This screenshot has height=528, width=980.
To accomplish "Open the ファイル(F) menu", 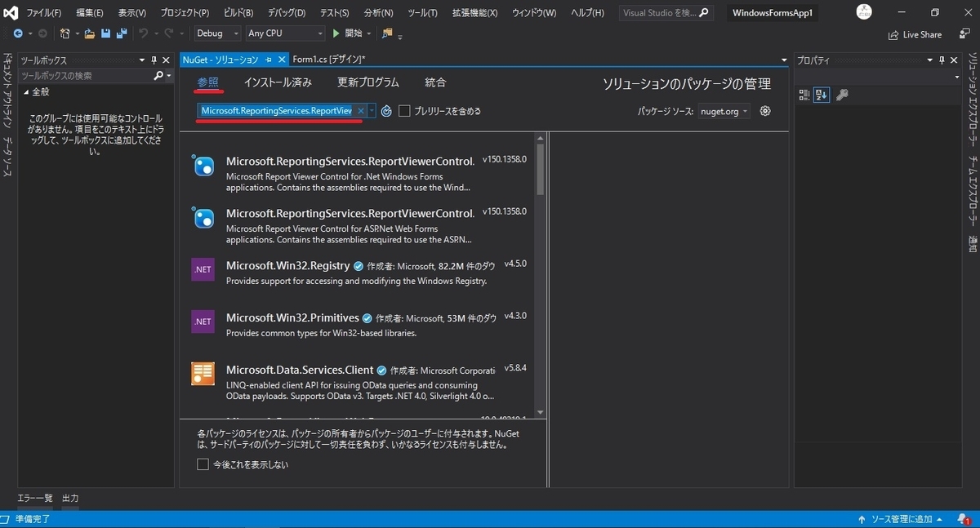I will (x=43, y=13).
